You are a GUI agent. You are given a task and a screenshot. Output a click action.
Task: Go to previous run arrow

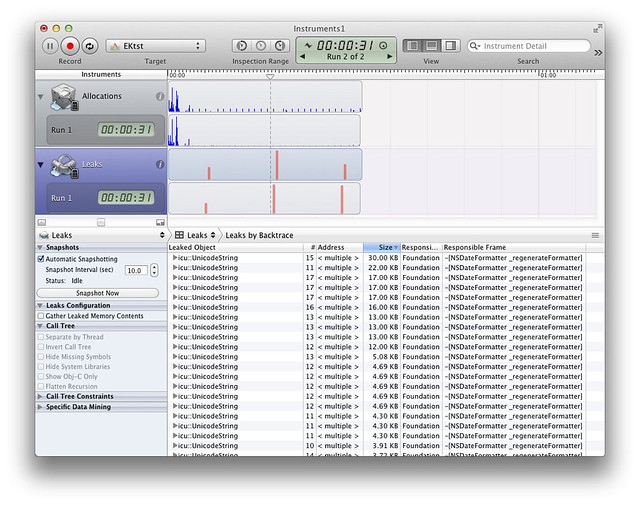(x=302, y=56)
